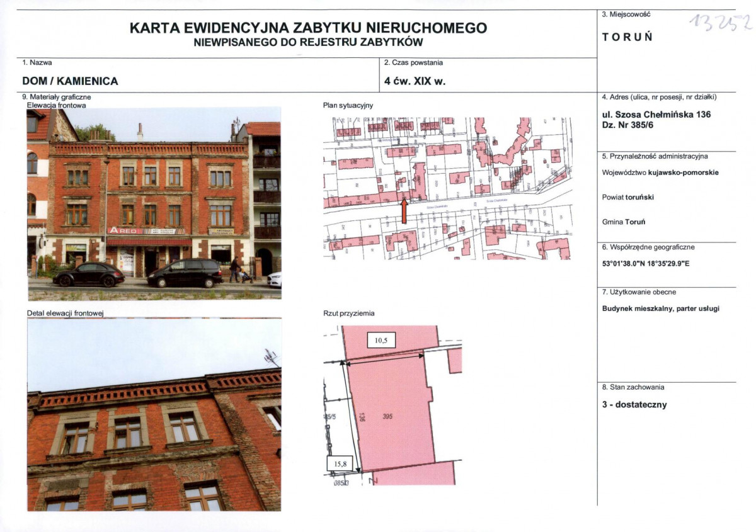Click the caption 'Plan sytuacyjny'
This screenshot has width=756, height=532.
tap(348, 106)
